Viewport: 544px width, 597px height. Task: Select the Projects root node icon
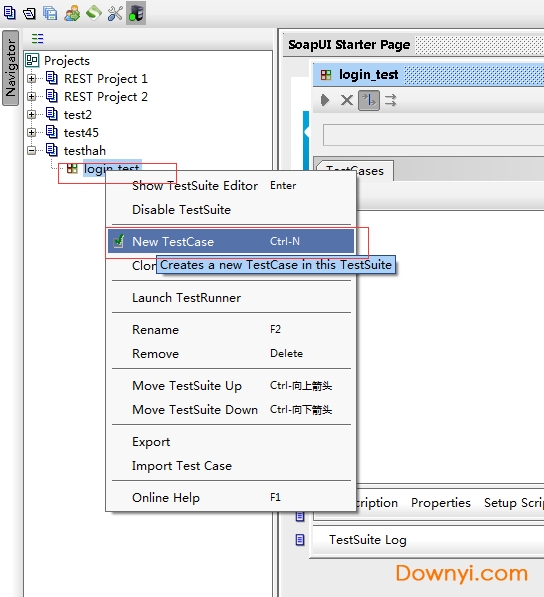tap(32, 60)
